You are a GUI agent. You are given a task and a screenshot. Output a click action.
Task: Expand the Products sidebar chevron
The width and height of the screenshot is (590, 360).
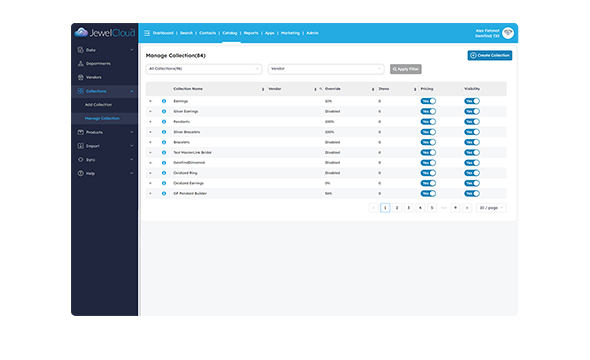131,132
